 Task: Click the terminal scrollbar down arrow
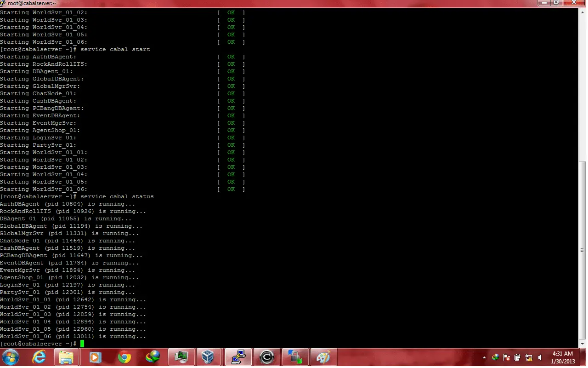click(x=582, y=344)
